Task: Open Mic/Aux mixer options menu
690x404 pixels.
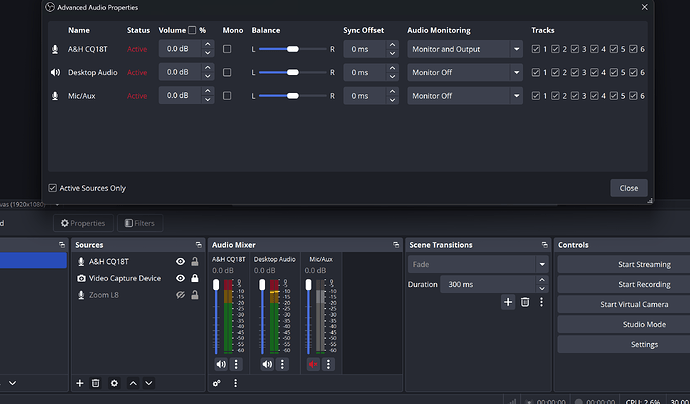Action: point(328,364)
